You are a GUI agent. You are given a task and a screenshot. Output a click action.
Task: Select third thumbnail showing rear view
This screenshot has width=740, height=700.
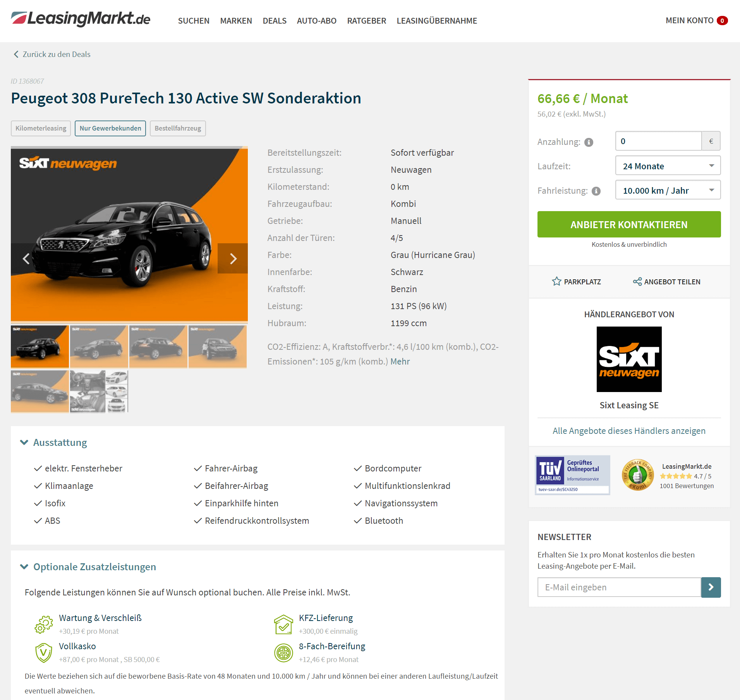pyautogui.click(x=158, y=347)
